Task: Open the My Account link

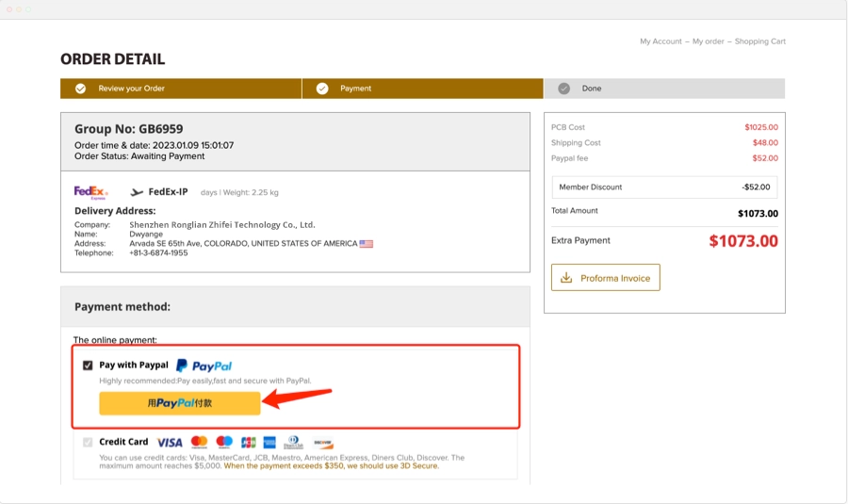Action: tap(660, 41)
